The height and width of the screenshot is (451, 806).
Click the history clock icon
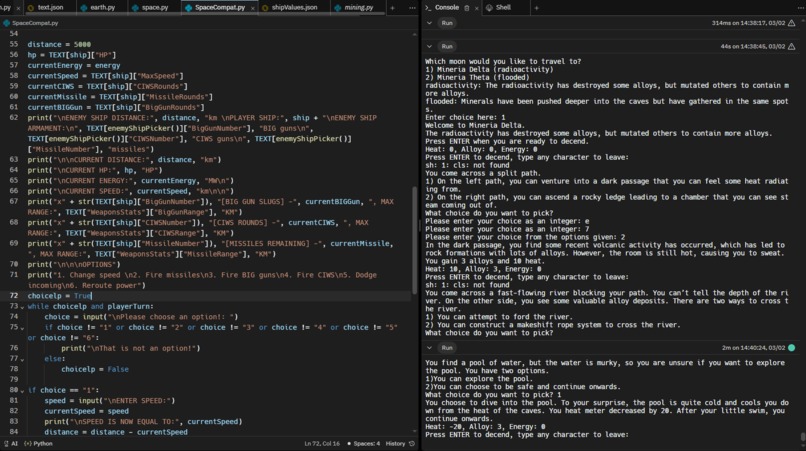tap(412, 443)
